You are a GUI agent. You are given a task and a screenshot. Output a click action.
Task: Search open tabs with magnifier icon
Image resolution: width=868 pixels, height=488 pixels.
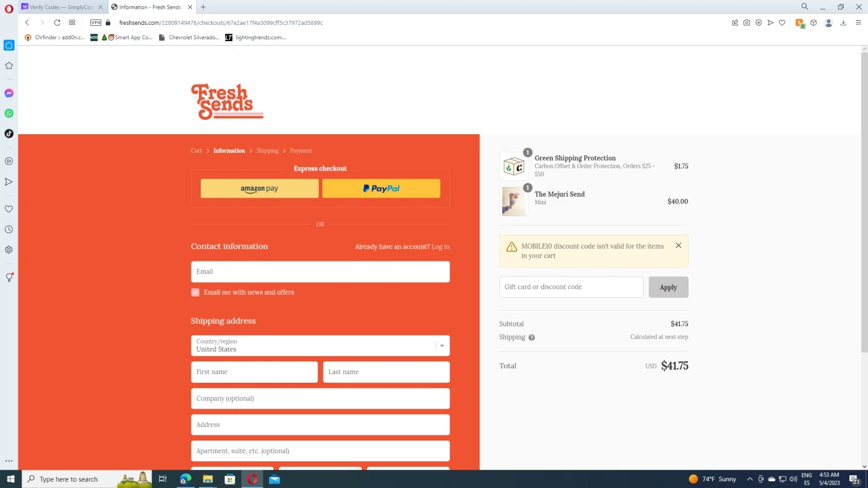coord(804,7)
